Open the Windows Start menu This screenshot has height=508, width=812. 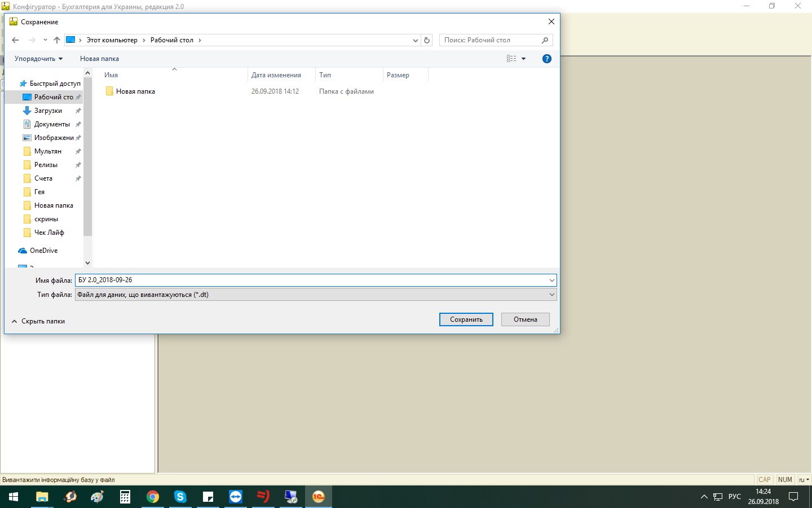coord(14,497)
